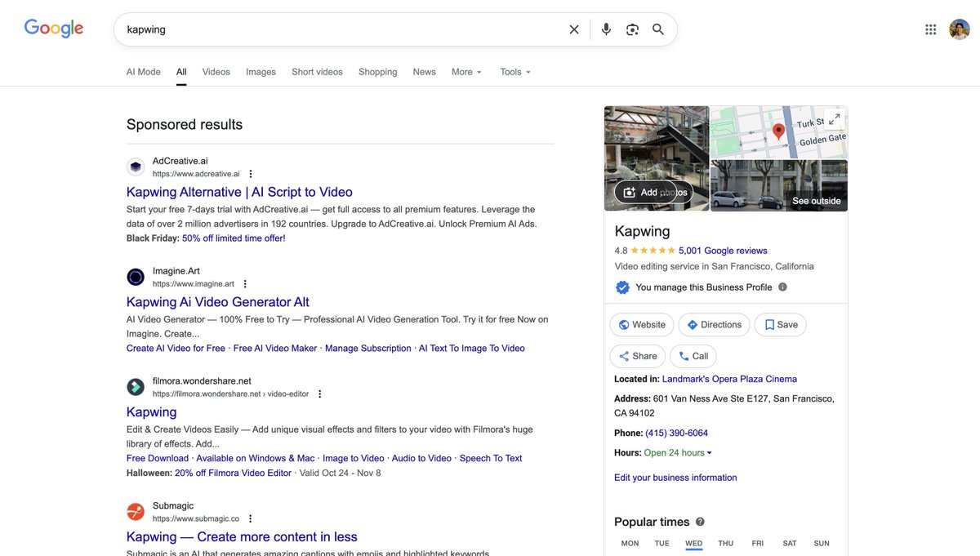
Task: Open the Kapwing interior photo
Action: [x=657, y=158]
